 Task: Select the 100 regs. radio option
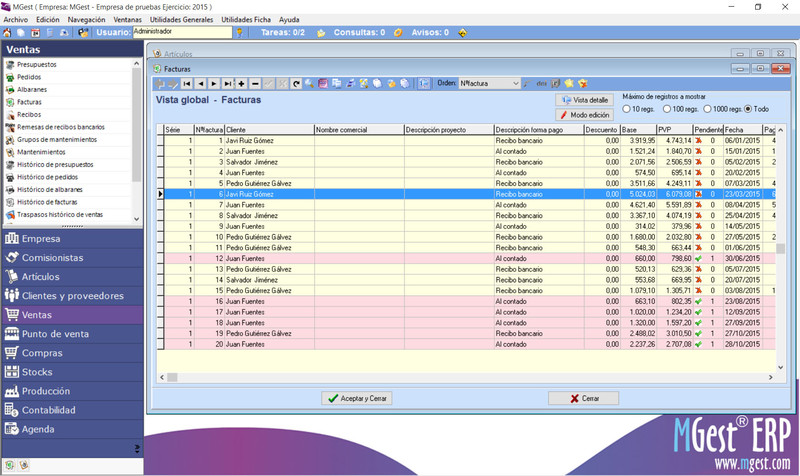click(667, 109)
